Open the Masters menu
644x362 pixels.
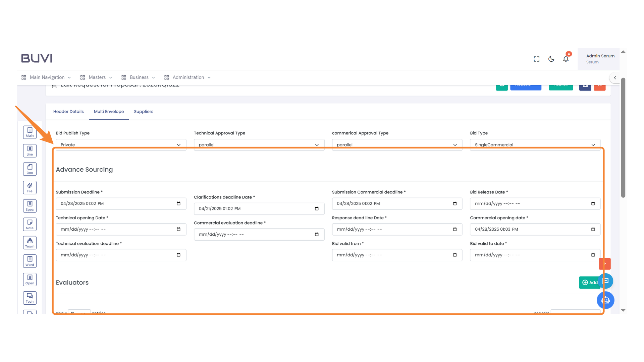[97, 77]
